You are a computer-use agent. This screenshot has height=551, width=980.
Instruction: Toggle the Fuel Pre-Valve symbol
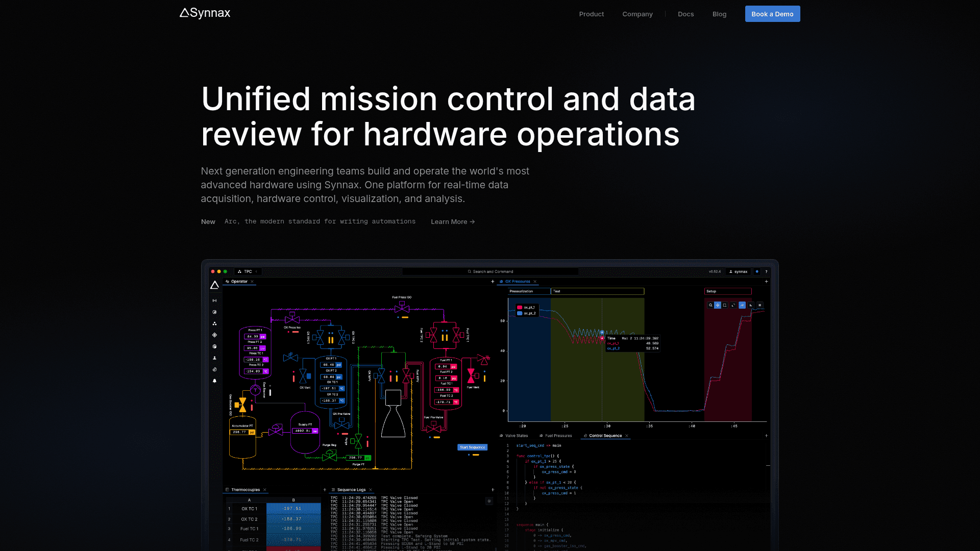(433, 427)
